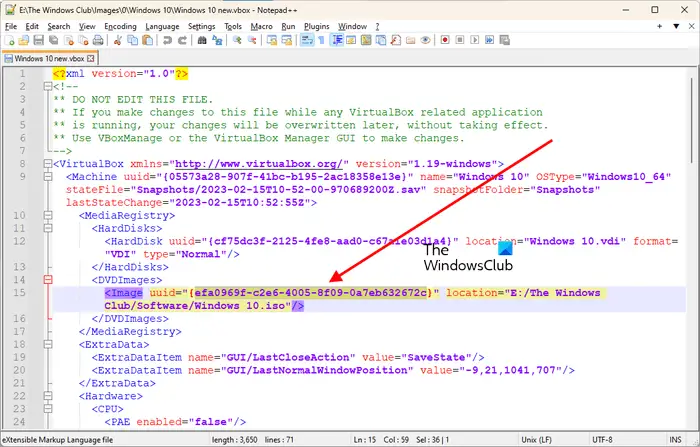This screenshot has width=700, height=447.
Task: Open the http://www.virtualbox.org/ link
Action: 259,164
